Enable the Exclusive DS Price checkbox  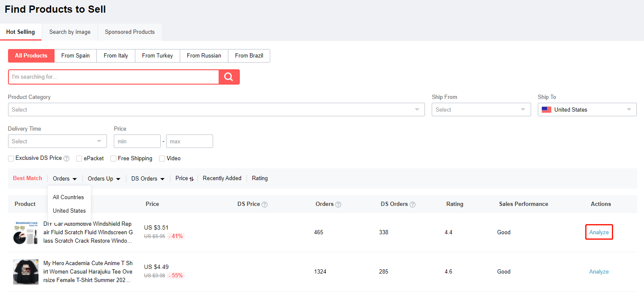click(x=11, y=159)
